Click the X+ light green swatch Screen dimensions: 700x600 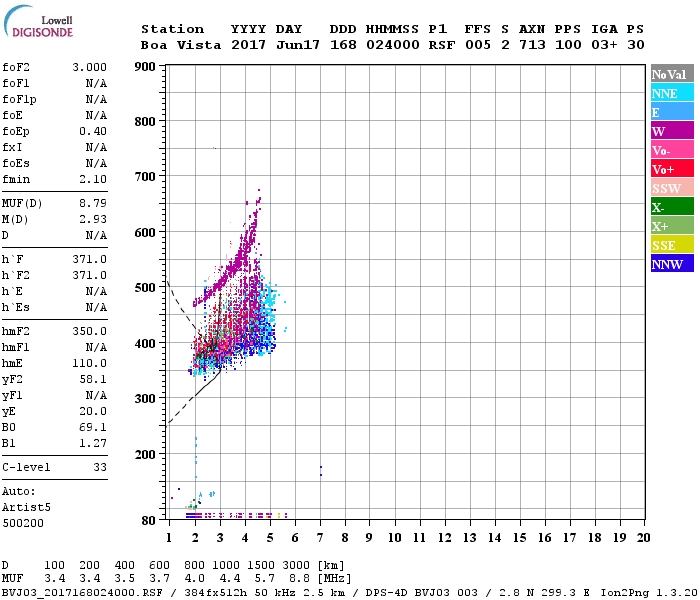click(x=672, y=226)
